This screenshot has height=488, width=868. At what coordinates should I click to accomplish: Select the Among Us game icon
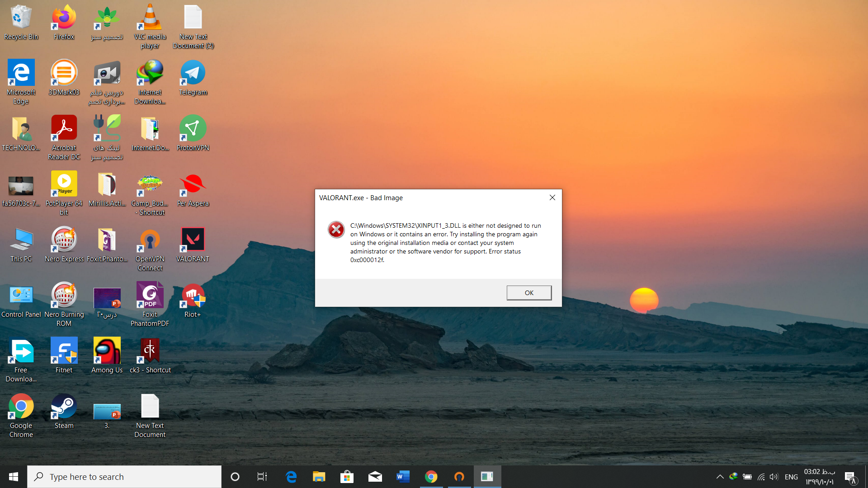tap(107, 351)
